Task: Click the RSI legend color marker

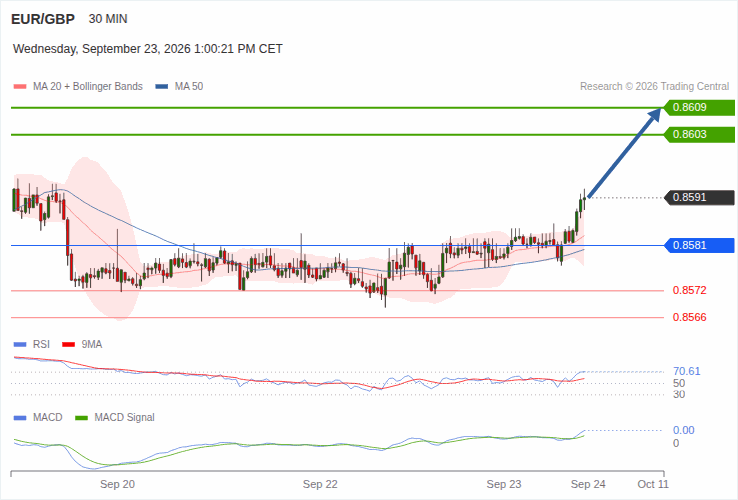Action: coord(20,345)
